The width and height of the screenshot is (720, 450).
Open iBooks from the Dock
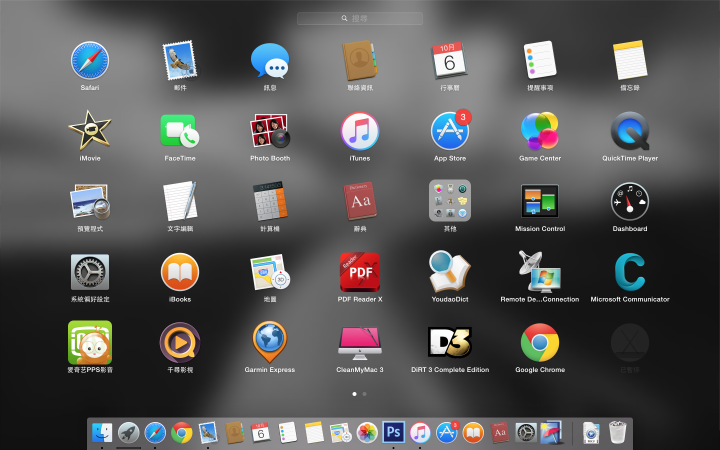[473, 433]
